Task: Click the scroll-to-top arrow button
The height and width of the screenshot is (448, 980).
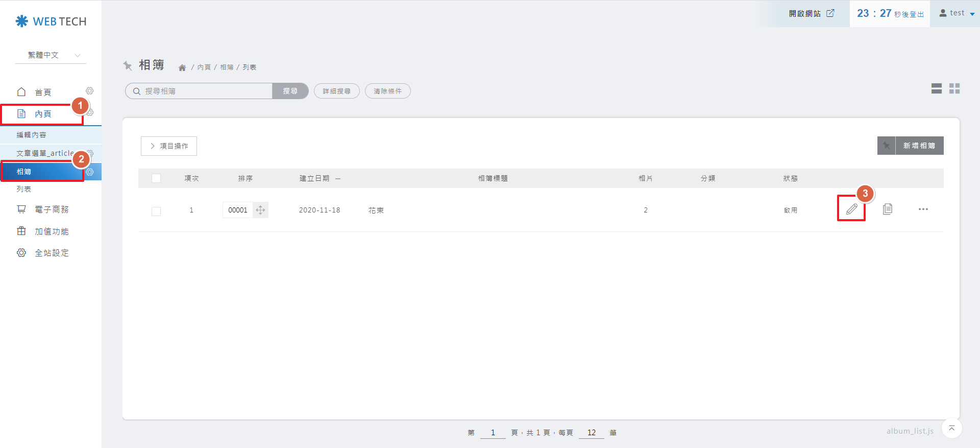Action: click(x=951, y=429)
